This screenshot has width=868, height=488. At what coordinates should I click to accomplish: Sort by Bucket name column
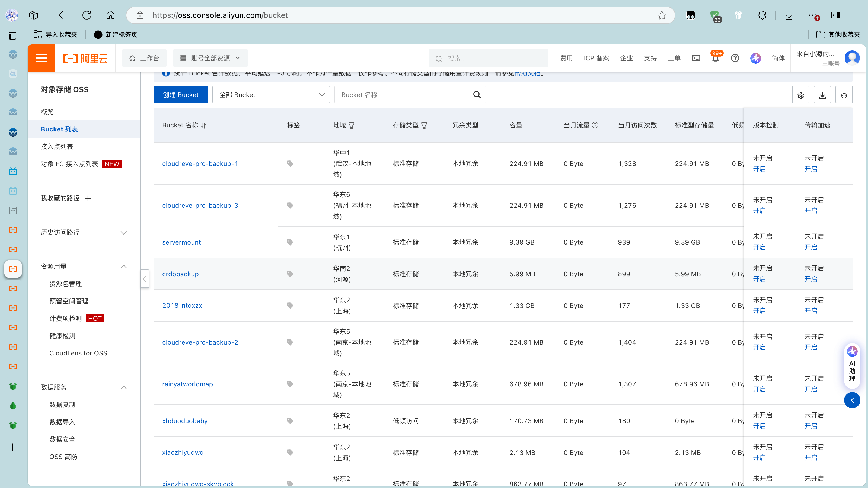(x=204, y=125)
